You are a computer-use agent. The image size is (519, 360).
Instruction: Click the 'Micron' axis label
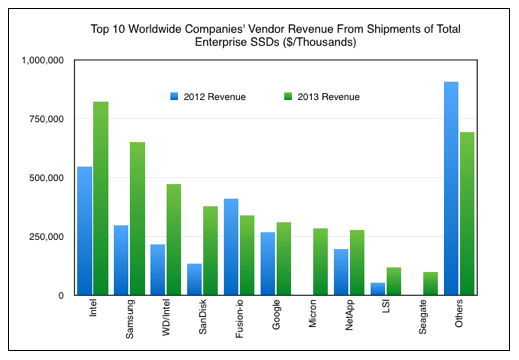tap(313, 313)
